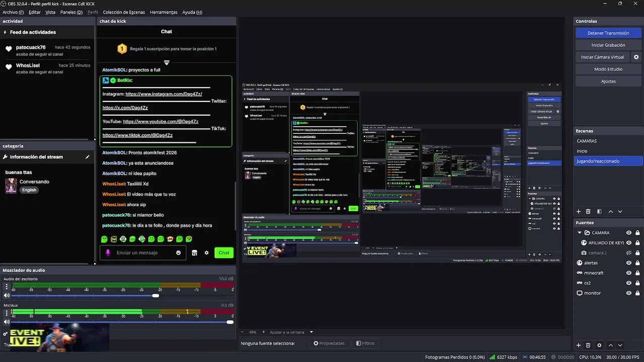Open the TikTok @Dag4Zz link

point(137,135)
